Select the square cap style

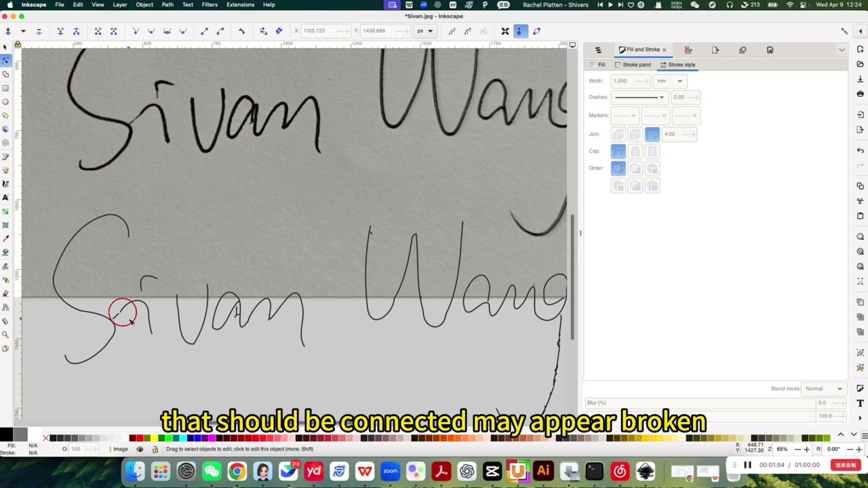coord(652,151)
